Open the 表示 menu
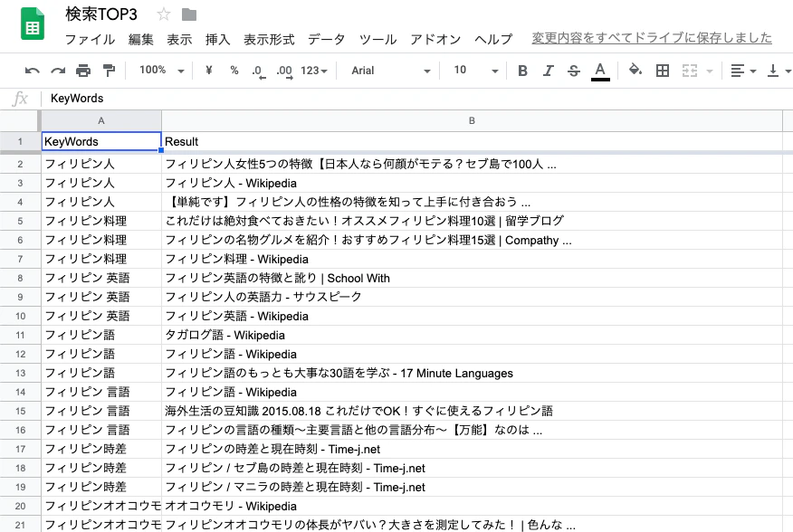Image resolution: width=793 pixels, height=532 pixels. coord(179,39)
